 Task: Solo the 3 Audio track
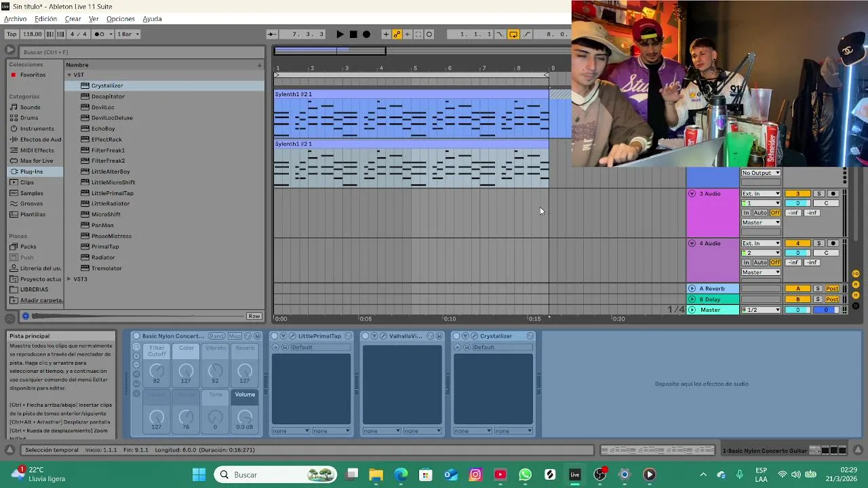pos(818,194)
